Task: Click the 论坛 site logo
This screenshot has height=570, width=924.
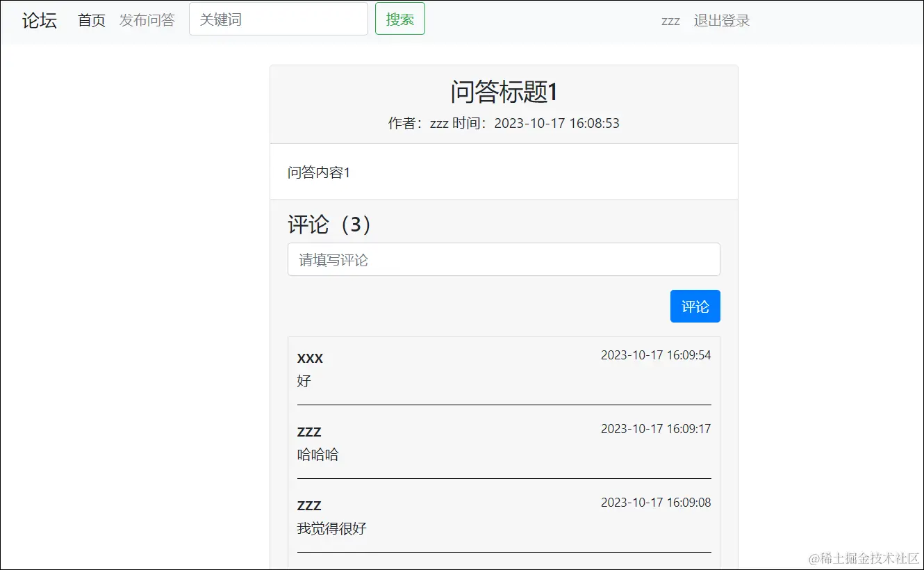Action: pyautogui.click(x=38, y=20)
